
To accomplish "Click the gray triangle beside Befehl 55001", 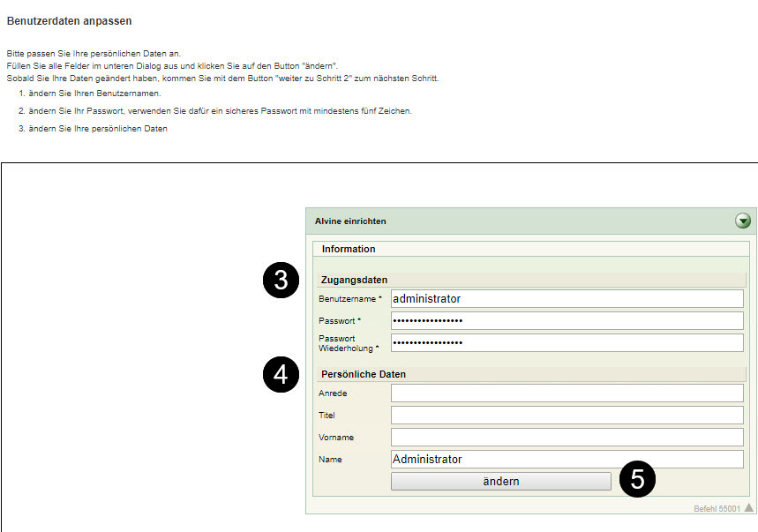I will tap(749, 507).
